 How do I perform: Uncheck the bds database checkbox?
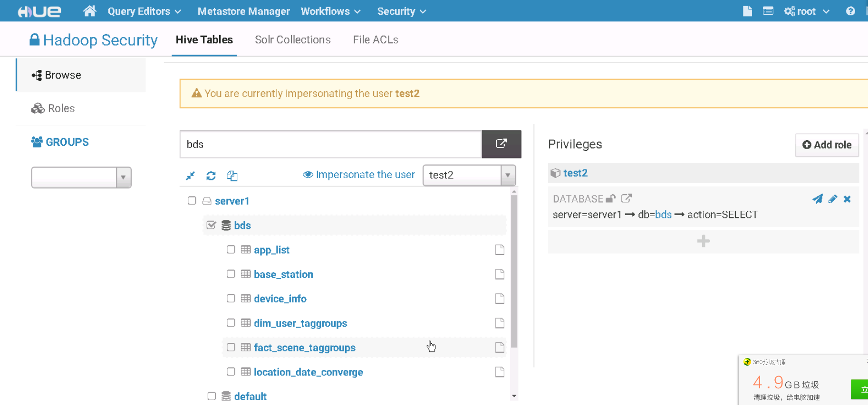(x=212, y=225)
